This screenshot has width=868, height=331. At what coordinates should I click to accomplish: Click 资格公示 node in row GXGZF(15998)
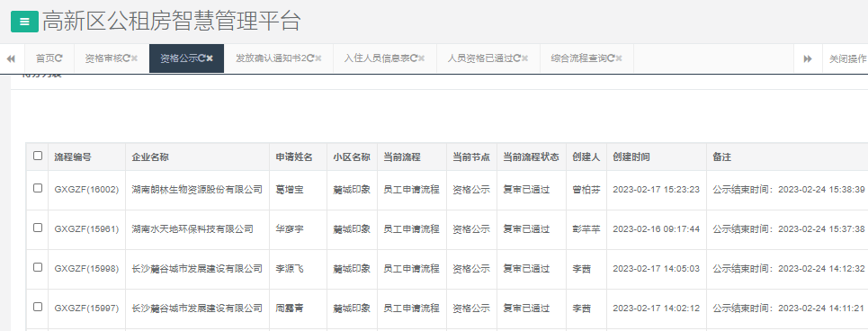pos(471,268)
